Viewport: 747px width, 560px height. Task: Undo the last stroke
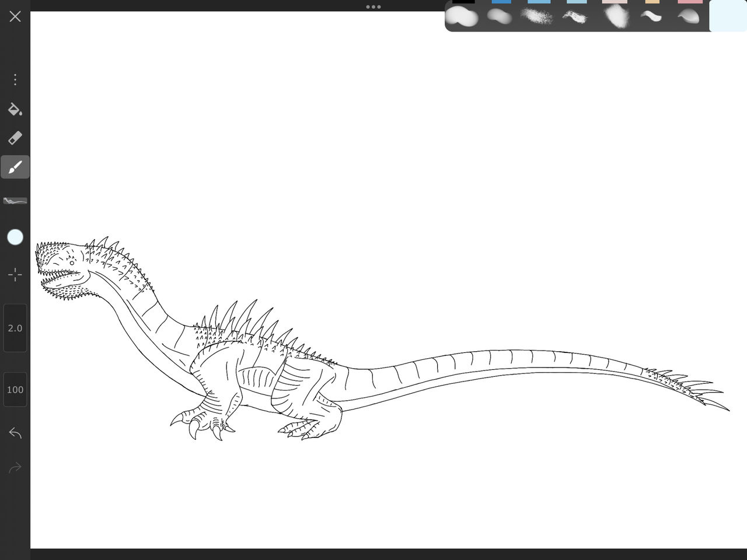(x=15, y=433)
